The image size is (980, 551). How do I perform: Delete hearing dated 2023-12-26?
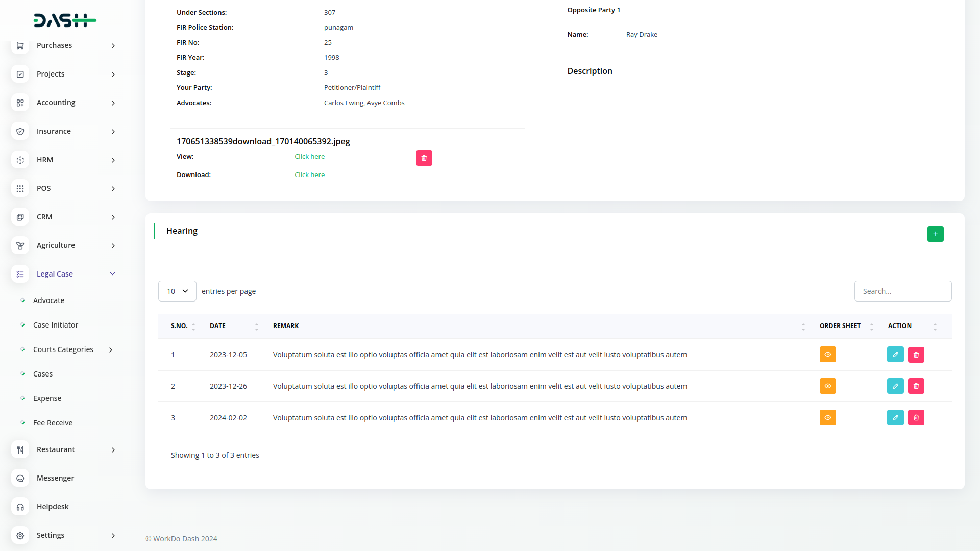916,386
